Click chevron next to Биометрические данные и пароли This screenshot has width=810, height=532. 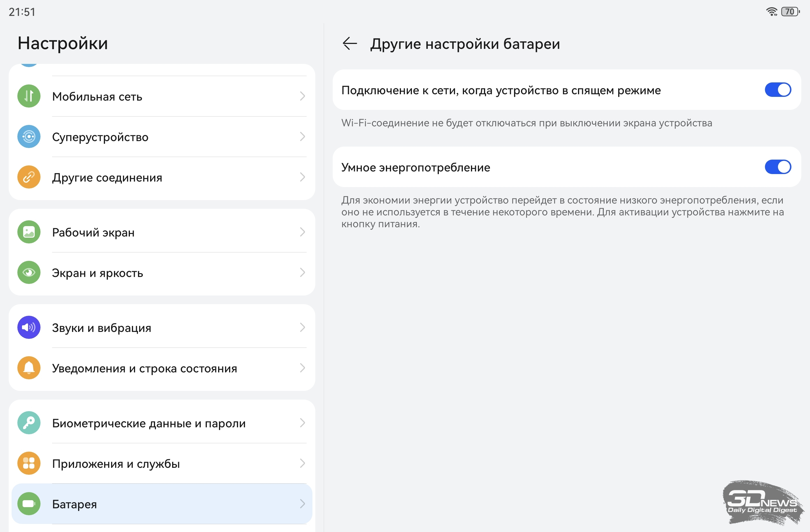(x=302, y=423)
